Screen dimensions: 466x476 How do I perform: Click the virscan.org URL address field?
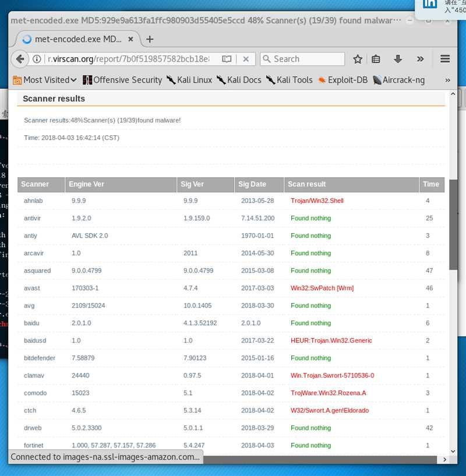[128, 59]
